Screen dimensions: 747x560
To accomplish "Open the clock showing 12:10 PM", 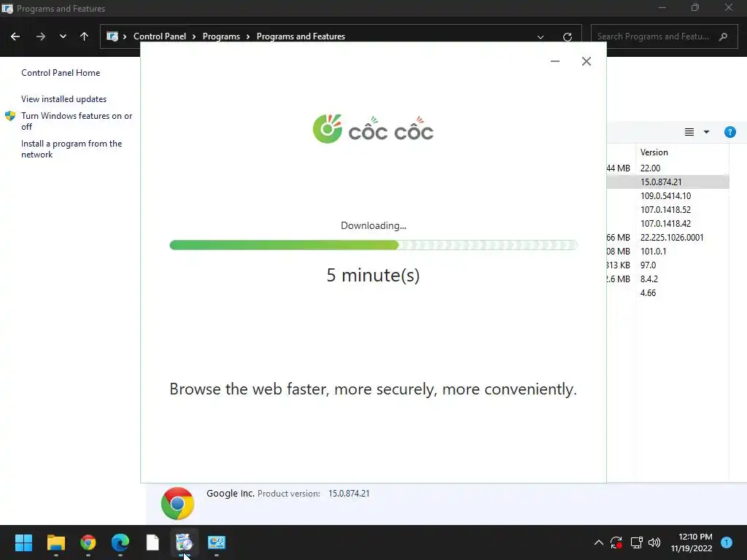I will pyautogui.click(x=692, y=542).
